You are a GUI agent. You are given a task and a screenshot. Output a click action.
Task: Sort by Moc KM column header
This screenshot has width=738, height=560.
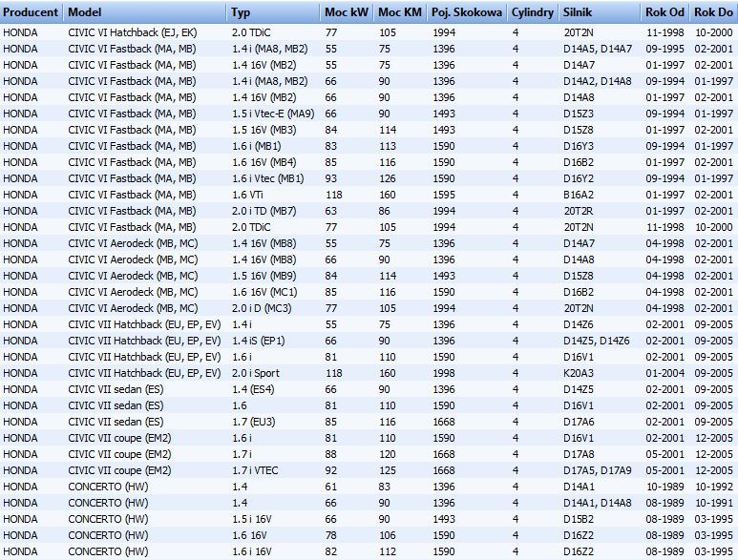(401, 12)
